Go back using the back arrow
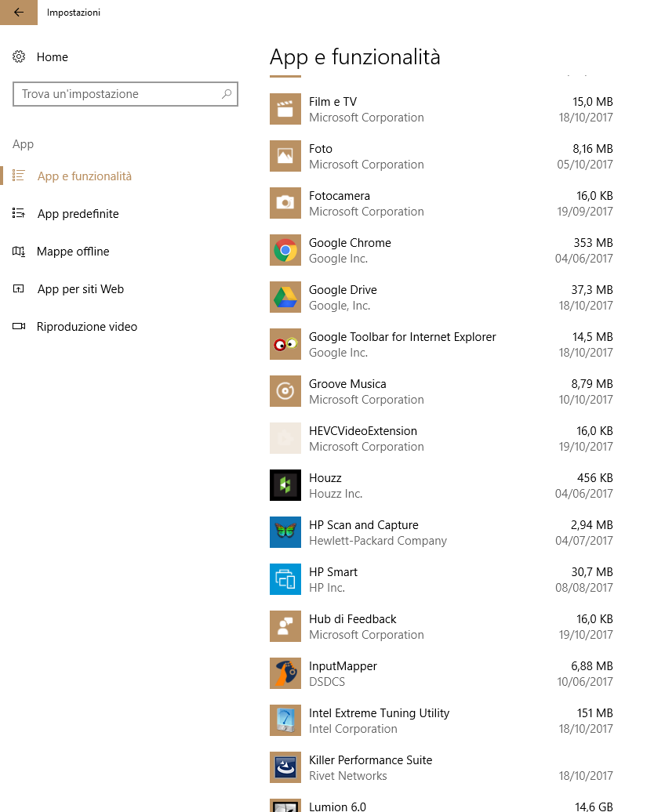This screenshot has height=812, width=665. pos(19,13)
